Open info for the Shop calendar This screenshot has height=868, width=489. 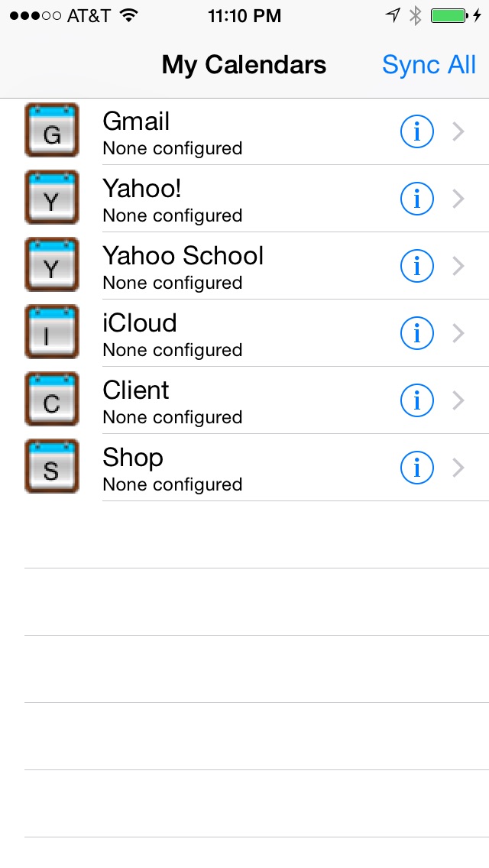416,467
